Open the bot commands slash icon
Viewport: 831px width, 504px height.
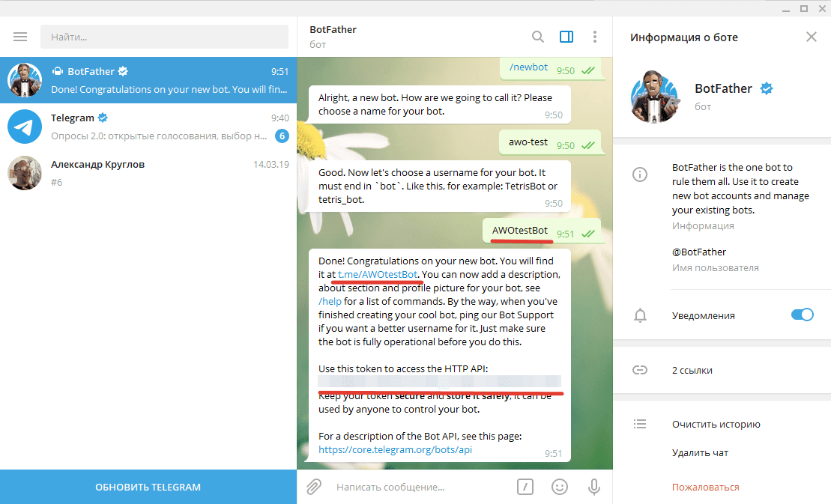525,487
